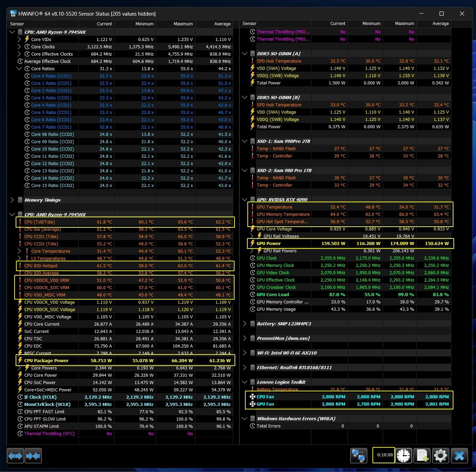The height and width of the screenshot is (472, 476).
Task: Expand the GPU Rail Powers row
Action: point(252,251)
